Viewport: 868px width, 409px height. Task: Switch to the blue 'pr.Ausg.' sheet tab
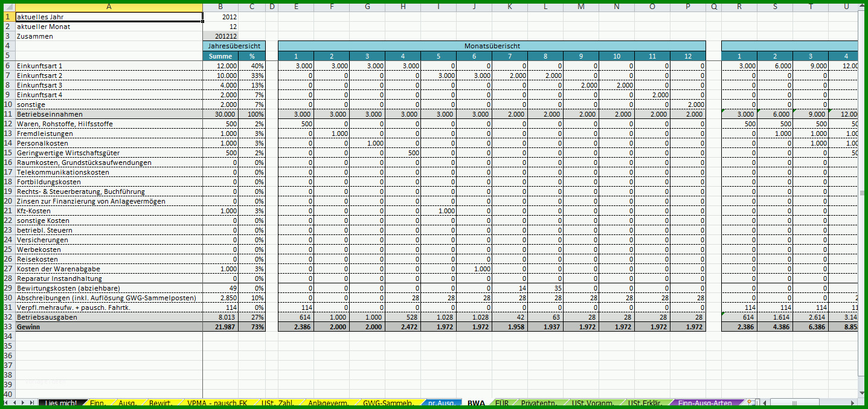coord(442,403)
